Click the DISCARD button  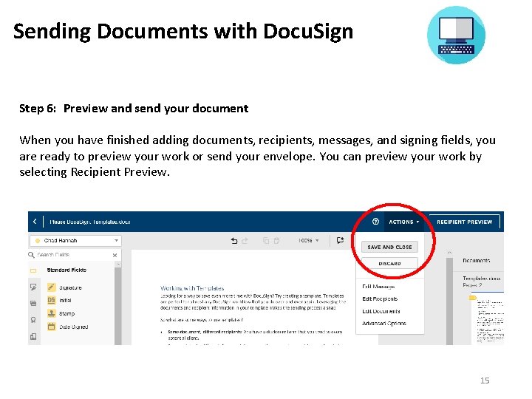click(389, 263)
